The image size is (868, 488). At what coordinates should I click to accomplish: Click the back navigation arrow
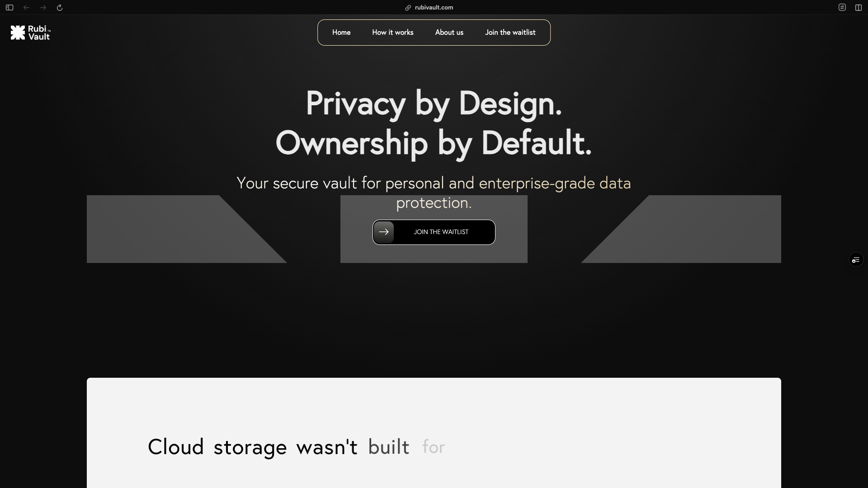(x=26, y=7)
